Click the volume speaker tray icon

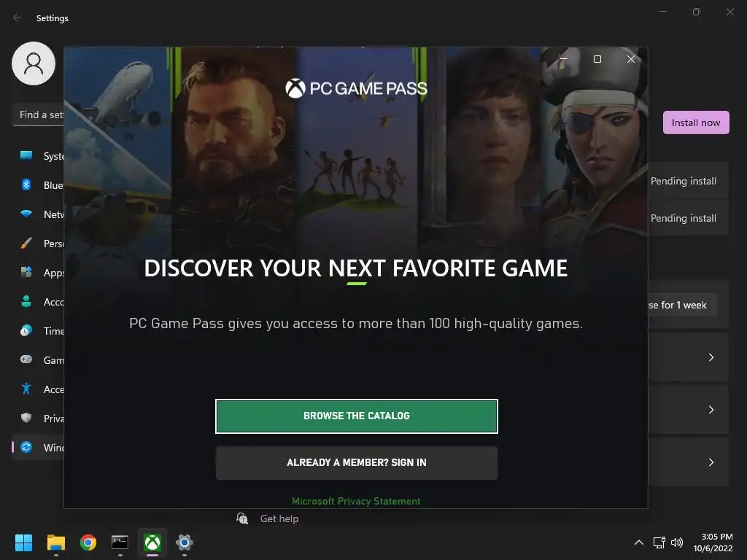coord(677,542)
